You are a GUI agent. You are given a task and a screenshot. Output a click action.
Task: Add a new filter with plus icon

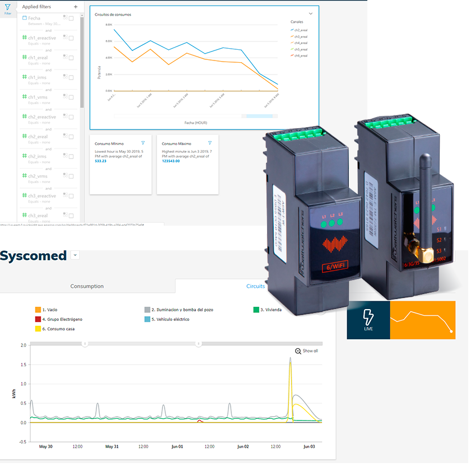pos(76,7)
